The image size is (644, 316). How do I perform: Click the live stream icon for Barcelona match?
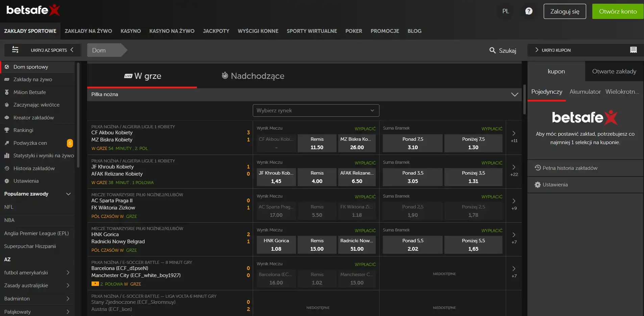click(95, 284)
